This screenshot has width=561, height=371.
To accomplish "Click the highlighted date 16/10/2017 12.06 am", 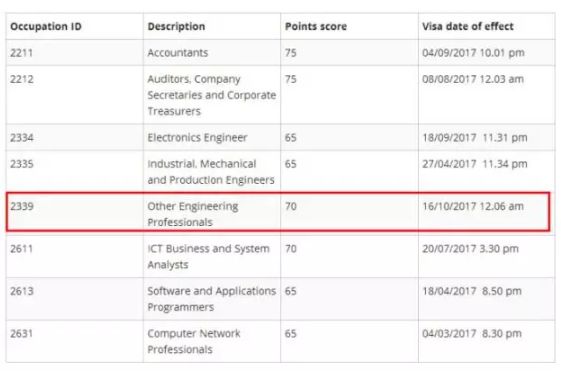I will (x=473, y=206).
